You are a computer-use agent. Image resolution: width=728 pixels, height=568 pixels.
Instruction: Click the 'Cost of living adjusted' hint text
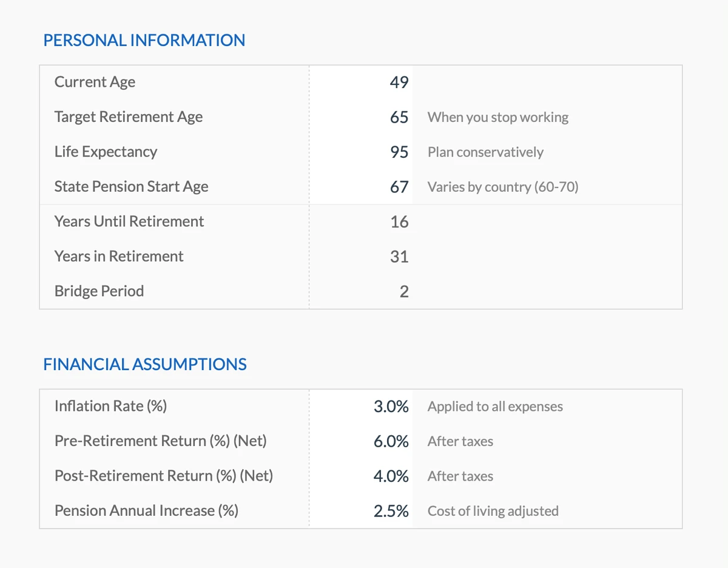[493, 511]
